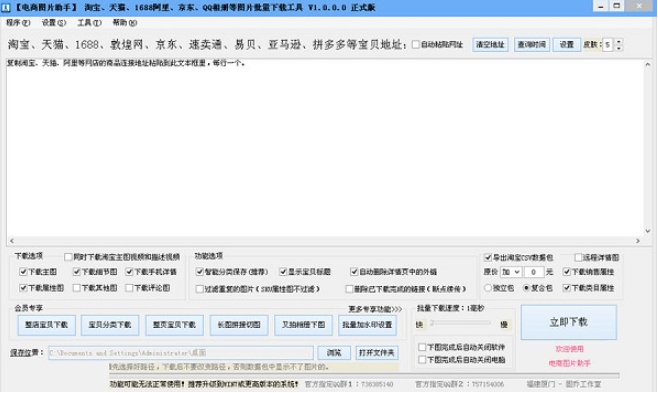The width and height of the screenshot is (658, 393).
Task: Toggle 导出淘宝CSV数据包 checkbox
Action: 488,257
